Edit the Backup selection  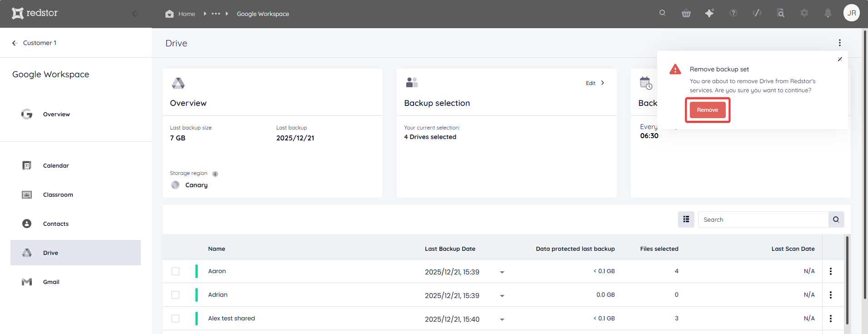(595, 83)
